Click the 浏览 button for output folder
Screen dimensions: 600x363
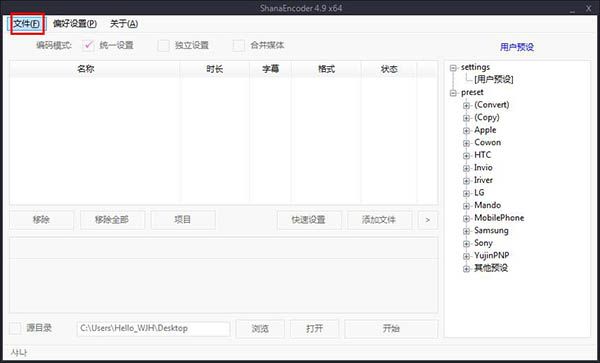(x=260, y=329)
